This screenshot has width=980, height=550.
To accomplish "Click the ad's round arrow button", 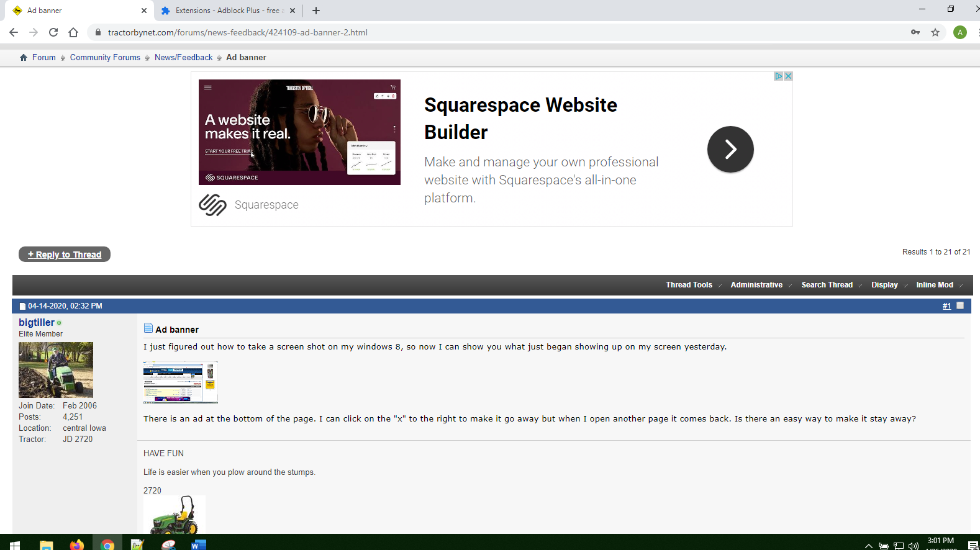I will coord(730,150).
